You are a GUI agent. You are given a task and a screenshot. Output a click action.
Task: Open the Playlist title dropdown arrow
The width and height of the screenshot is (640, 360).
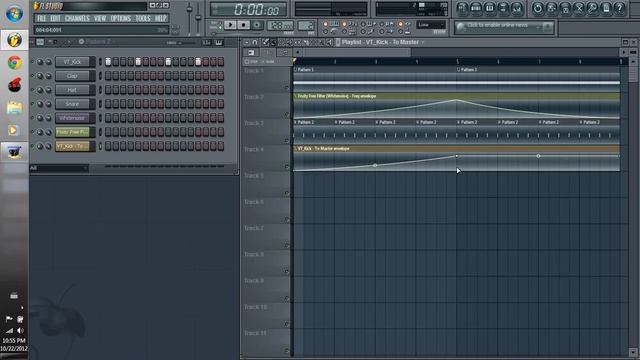click(x=423, y=42)
